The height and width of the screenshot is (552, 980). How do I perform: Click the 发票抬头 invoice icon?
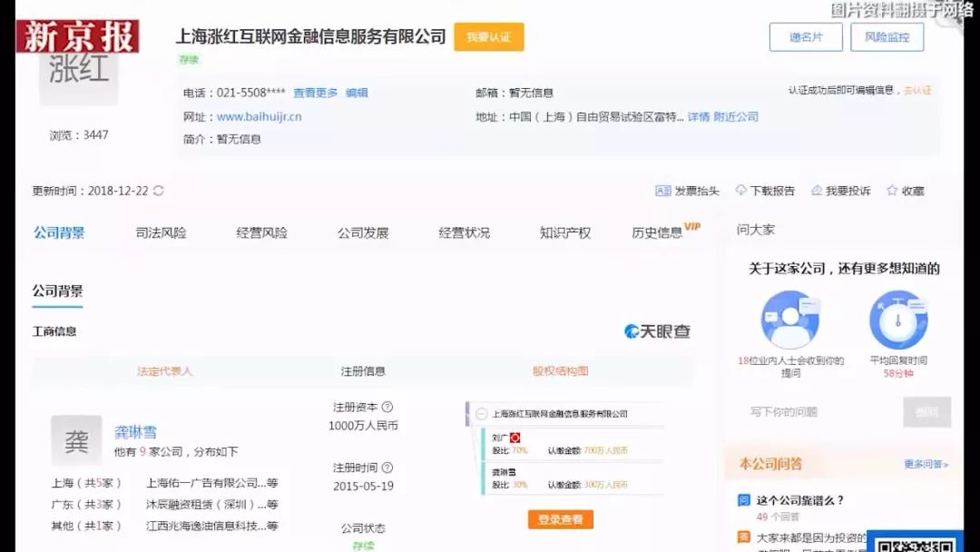[x=662, y=191]
